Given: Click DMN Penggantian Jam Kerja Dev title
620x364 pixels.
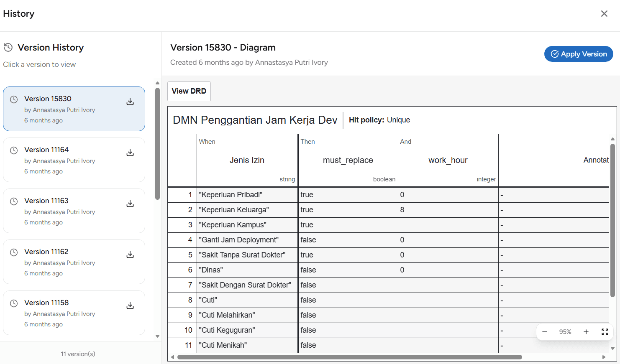Looking at the screenshot, I should (x=255, y=120).
